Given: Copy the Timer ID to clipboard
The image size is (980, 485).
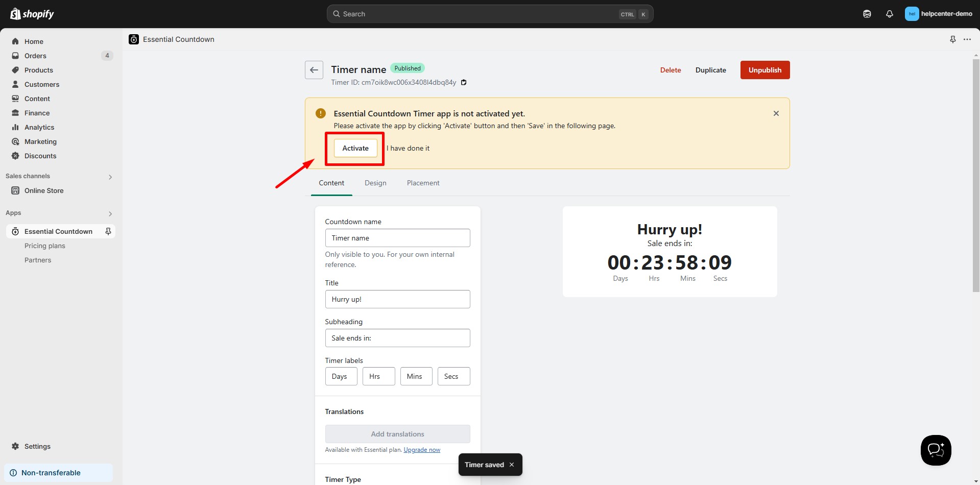Looking at the screenshot, I should point(464,82).
